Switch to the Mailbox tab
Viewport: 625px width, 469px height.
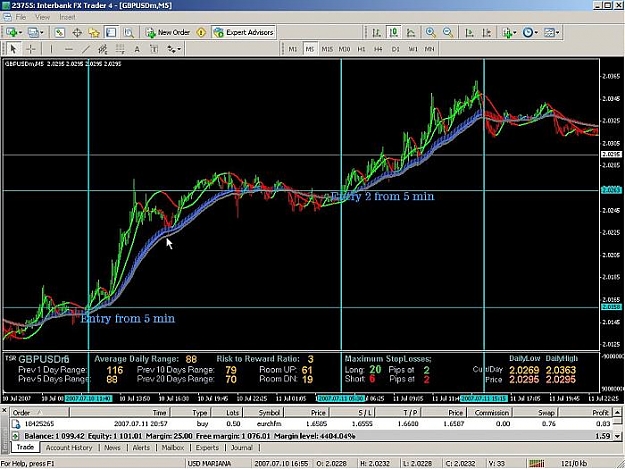coord(173,448)
